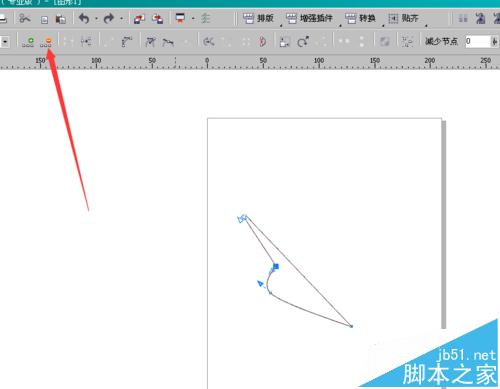Image resolution: width=500 pixels, height=389 pixels.
Task: Make the node a smooth node
Action: pyautogui.click(x=168, y=42)
